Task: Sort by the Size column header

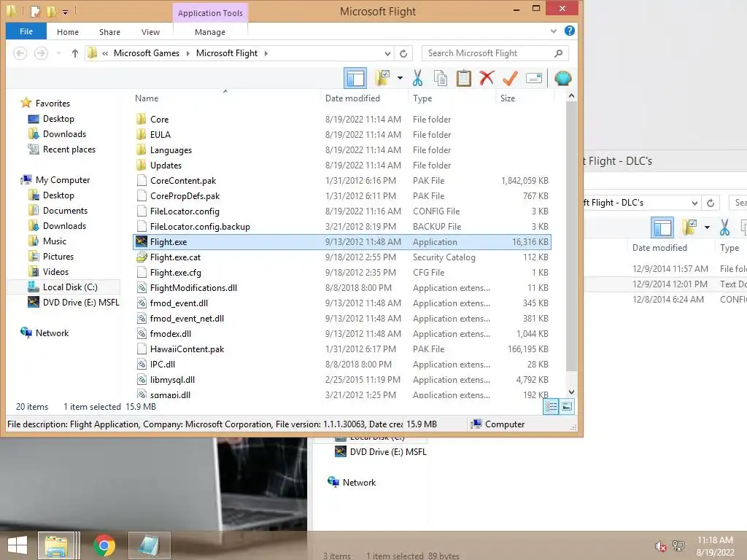Action: click(x=508, y=98)
